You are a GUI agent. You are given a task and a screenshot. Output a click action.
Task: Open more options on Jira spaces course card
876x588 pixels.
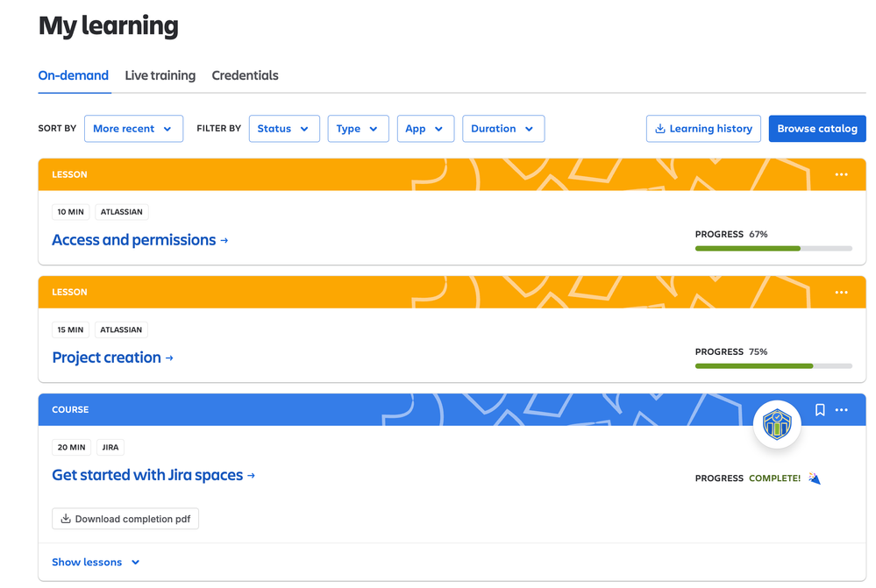click(x=841, y=410)
